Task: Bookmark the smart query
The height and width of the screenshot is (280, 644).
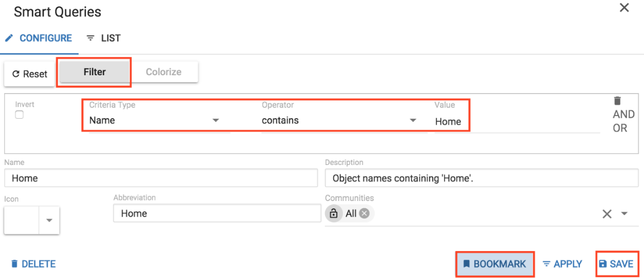Action: pos(495,264)
